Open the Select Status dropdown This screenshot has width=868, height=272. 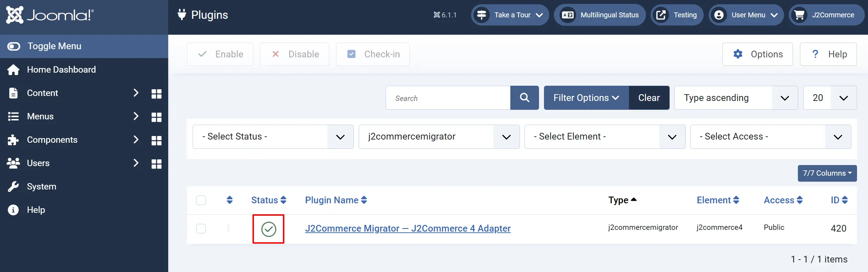[x=273, y=137]
